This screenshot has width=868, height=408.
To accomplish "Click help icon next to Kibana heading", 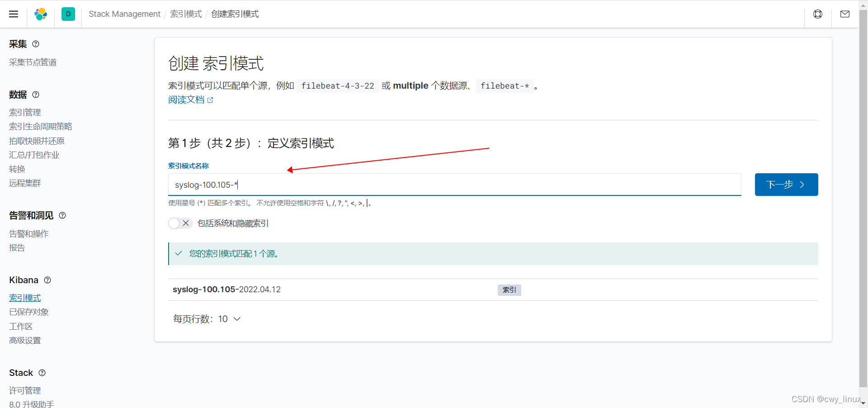I will [x=47, y=280].
